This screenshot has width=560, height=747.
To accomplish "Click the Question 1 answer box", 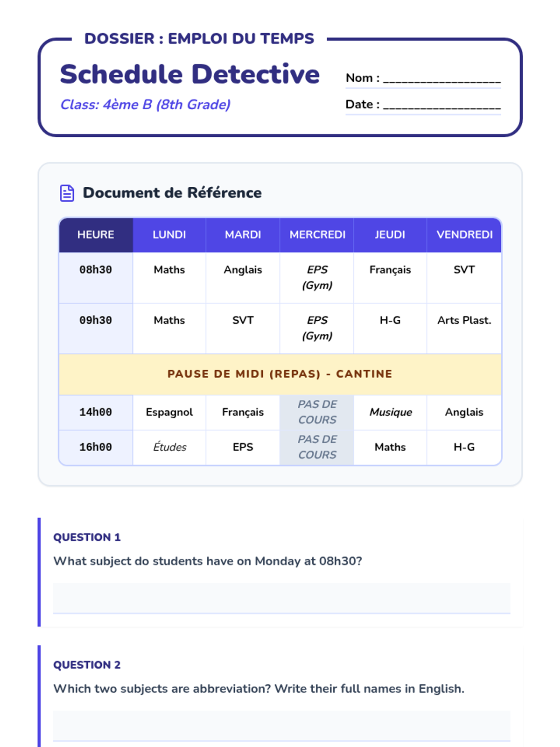I will pos(281,598).
